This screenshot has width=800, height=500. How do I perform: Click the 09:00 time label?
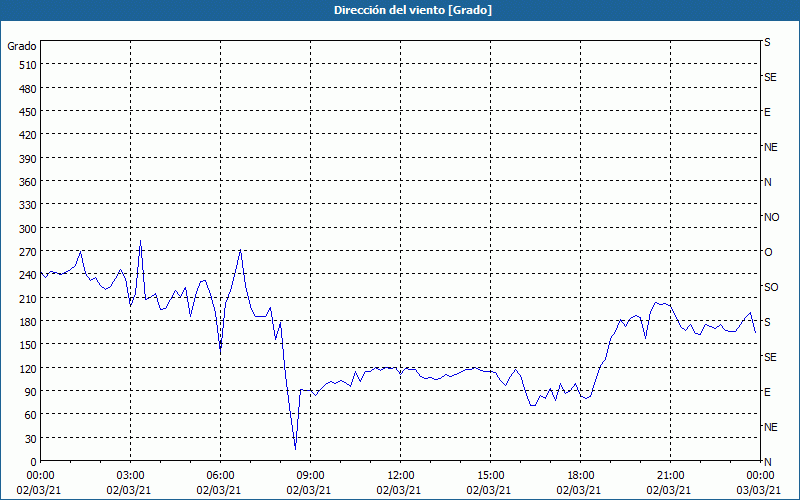[x=310, y=476]
